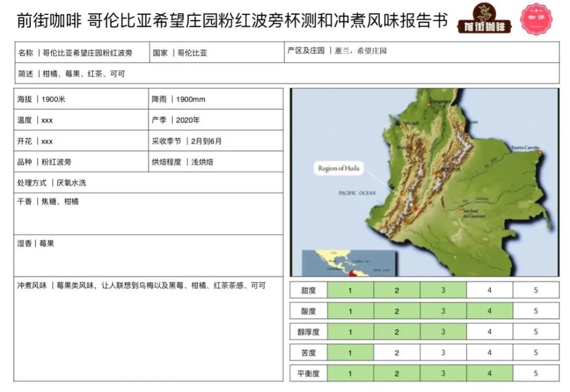This screenshot has height=392, width=570.
Task: Click the 湿香 | 莓果 row
Action: [x=148, y=256]
